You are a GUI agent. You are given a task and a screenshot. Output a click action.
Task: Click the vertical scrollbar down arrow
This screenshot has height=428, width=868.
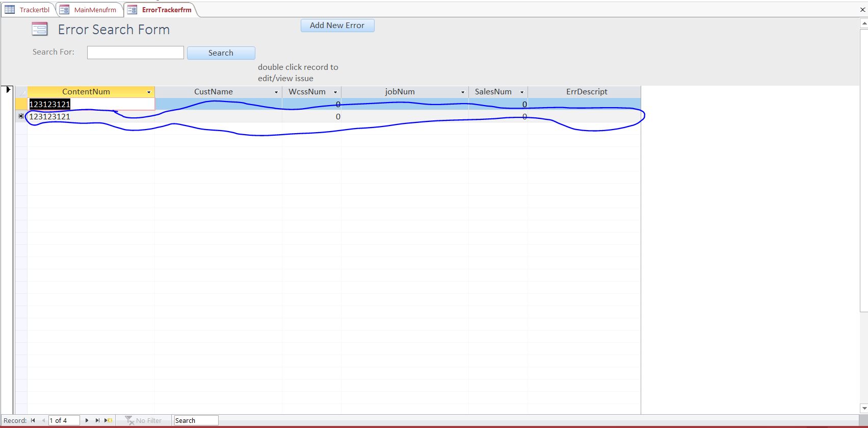coord(864,409)
